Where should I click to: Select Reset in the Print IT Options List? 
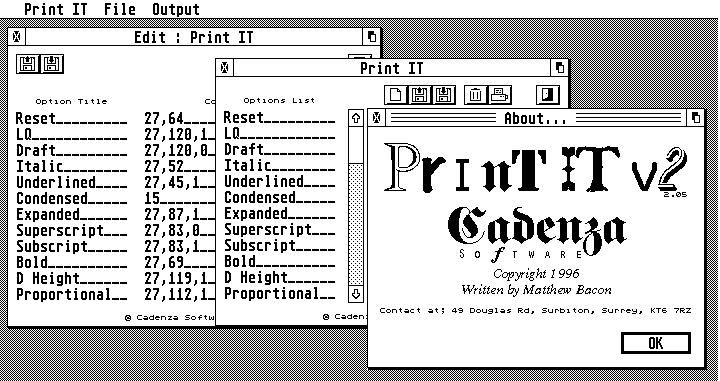[x=279, y=118]
